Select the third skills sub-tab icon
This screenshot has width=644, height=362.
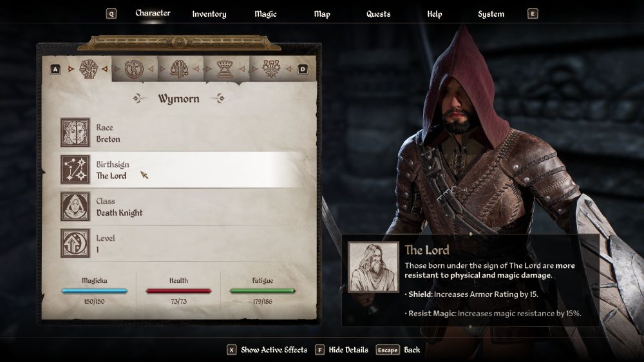[180, 69]
